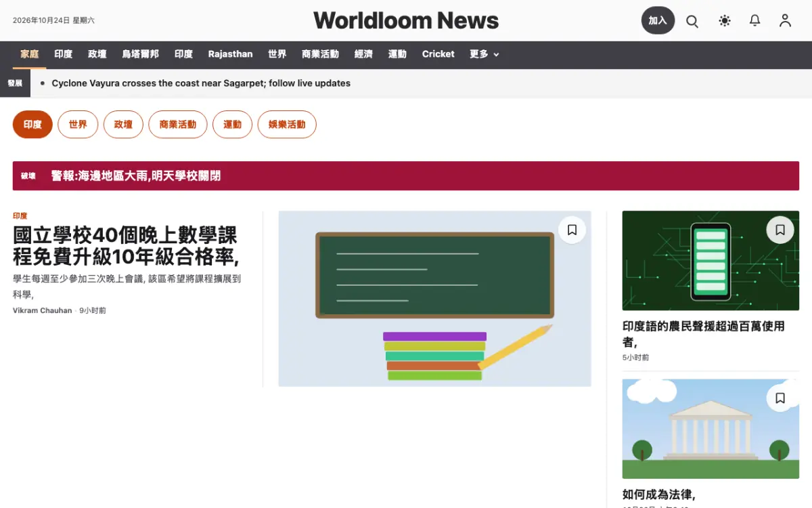Viewport: 812px width, 508px height.
Task: Click the 加入 join button
Action: pos(658,21)
